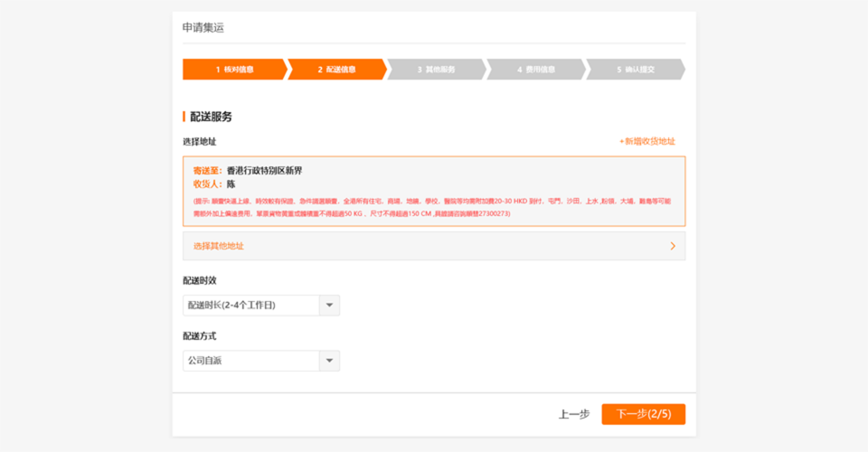This screenshot has height=452, width=868.
Task: Go back to step 1 核对信息
Action: click(233, 70)
